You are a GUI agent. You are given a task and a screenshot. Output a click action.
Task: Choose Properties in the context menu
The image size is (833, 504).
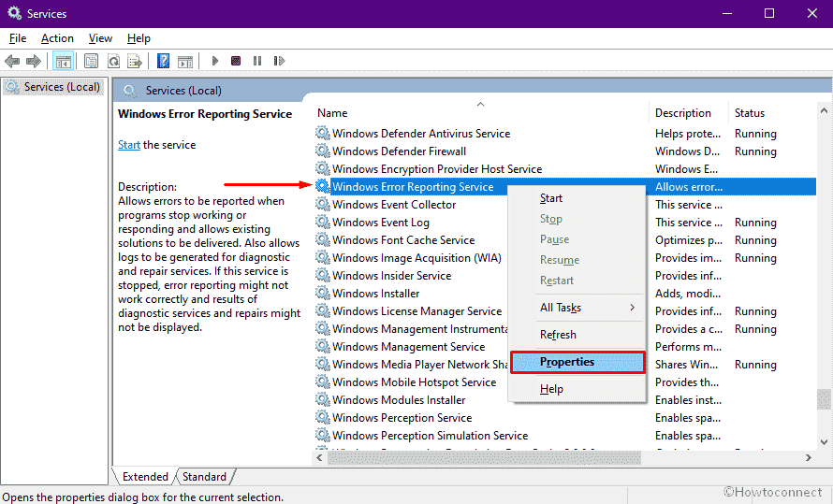point(577,362)
